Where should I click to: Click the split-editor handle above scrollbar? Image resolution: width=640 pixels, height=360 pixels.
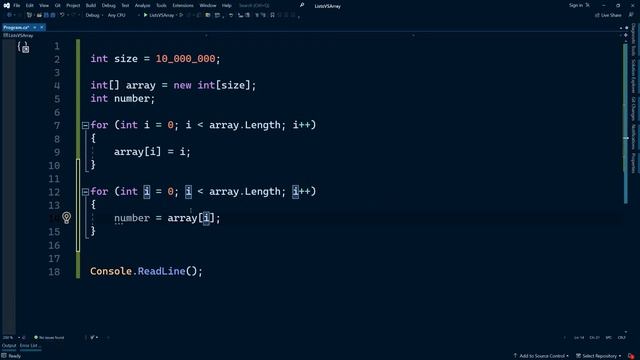(x=626, y=35)
